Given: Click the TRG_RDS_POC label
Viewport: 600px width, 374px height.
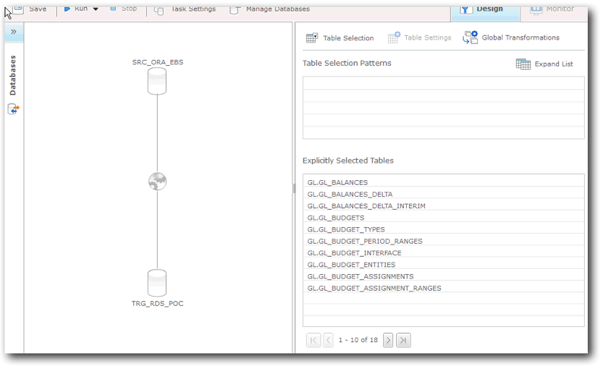Looking at the screenshot, I should [x=157, y=304].
